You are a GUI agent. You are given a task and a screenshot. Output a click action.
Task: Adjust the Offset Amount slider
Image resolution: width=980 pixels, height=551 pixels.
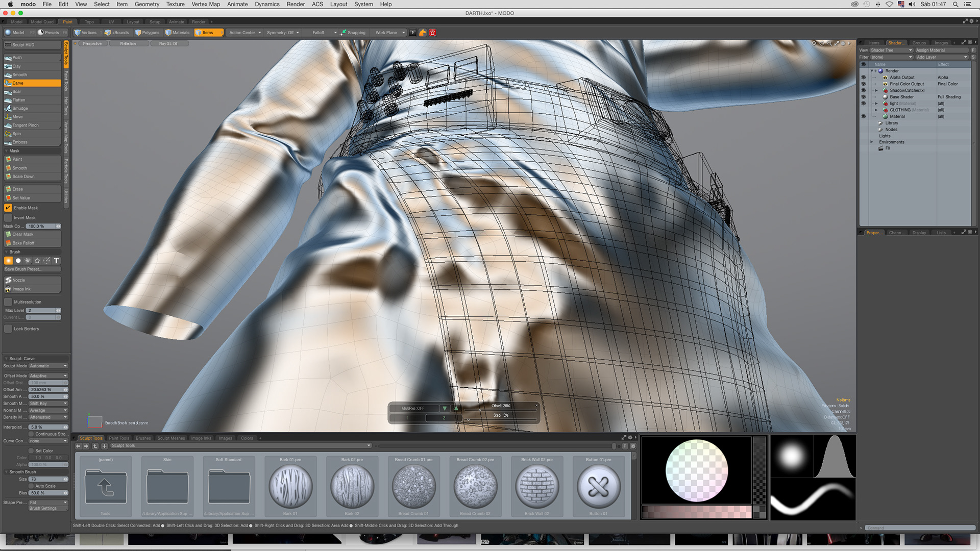coord(48,390)
